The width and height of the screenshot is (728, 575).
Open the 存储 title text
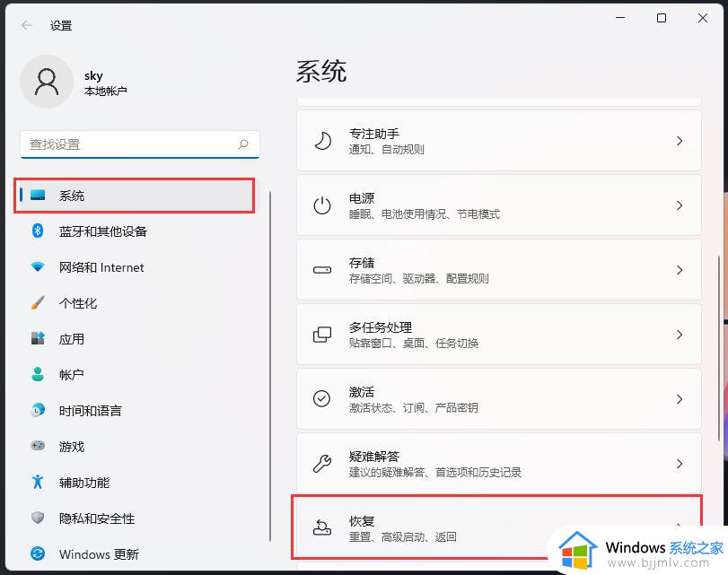tap(361, 263)
